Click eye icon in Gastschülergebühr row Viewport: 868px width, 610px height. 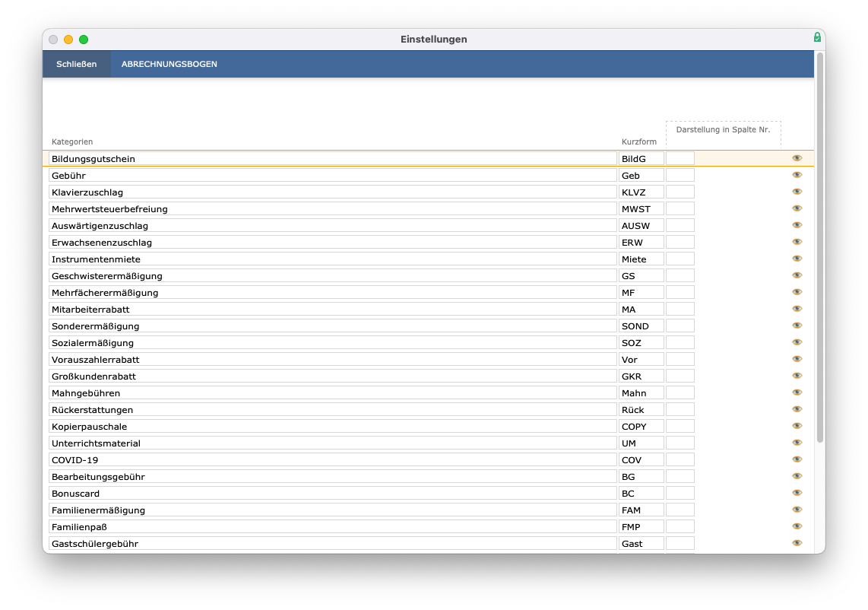click(x=797, y=543)
